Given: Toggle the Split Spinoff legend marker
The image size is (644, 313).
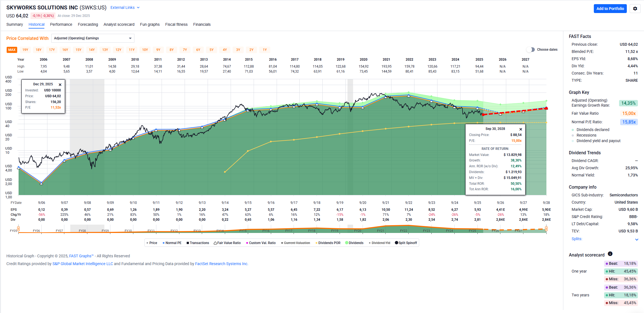Looking at the screenshot, I should point(396,243).
